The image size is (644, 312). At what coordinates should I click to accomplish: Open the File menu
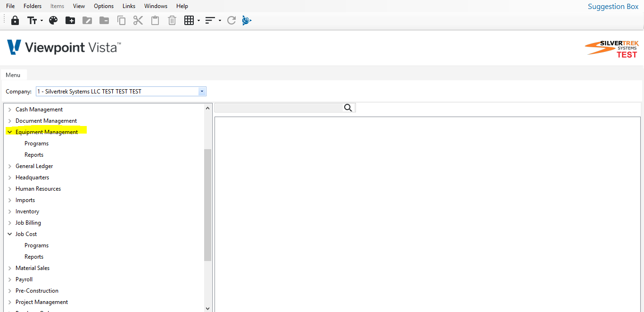(10, 6)
